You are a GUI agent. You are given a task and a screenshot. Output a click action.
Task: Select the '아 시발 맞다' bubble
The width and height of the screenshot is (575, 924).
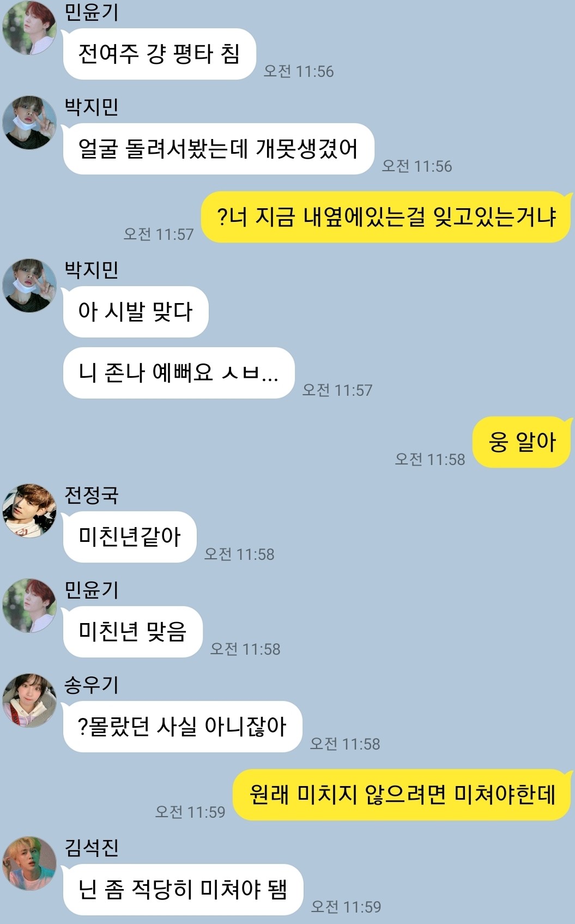[135, 311]
